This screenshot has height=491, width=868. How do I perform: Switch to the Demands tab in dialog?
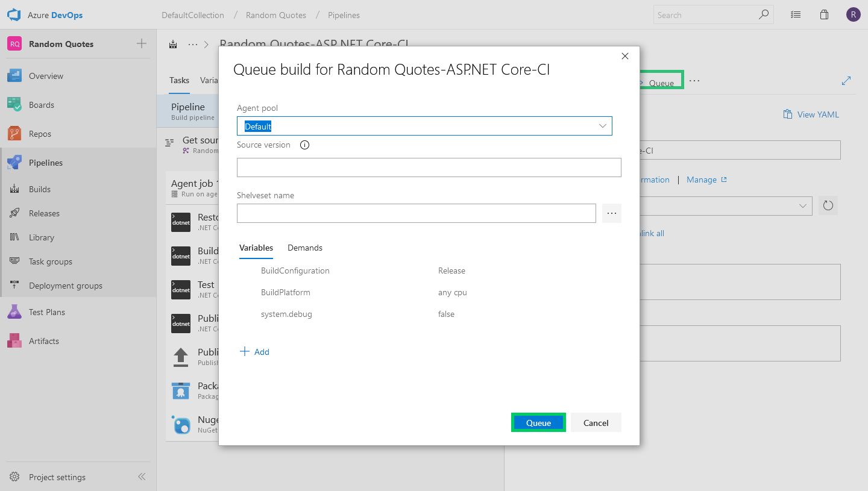305,248
